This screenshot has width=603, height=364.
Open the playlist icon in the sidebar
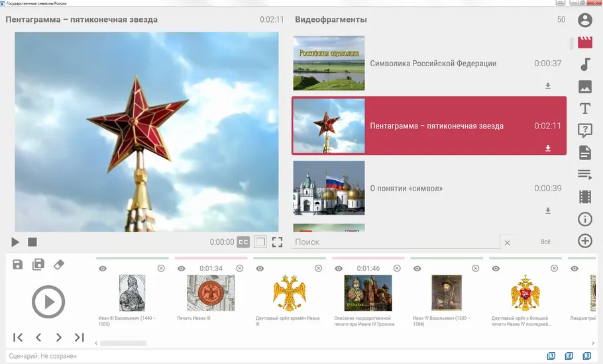585,175
